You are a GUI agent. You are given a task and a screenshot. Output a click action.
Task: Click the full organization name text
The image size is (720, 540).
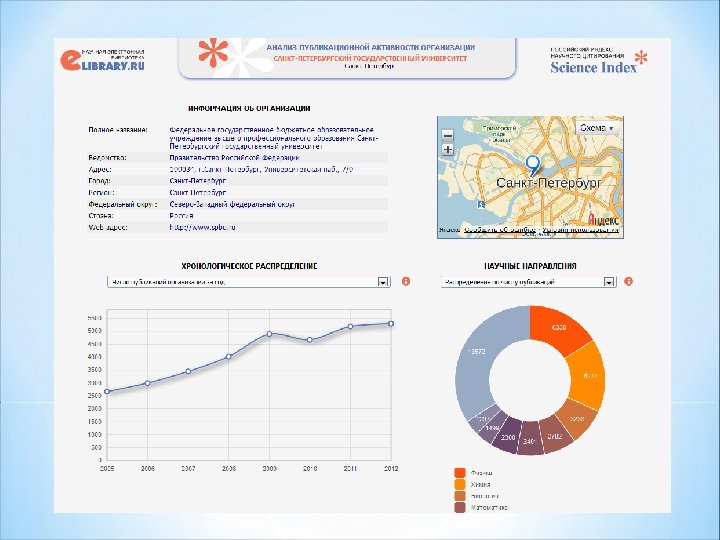point(274,138)
